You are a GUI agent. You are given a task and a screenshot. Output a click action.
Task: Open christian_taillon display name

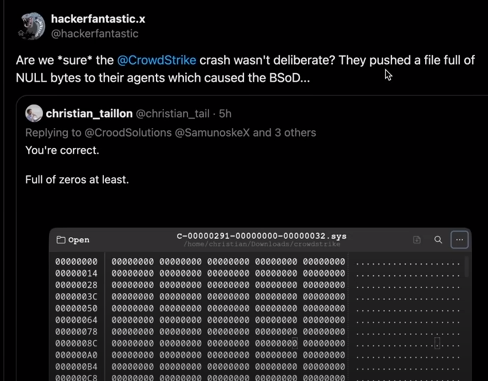point(89,114)
